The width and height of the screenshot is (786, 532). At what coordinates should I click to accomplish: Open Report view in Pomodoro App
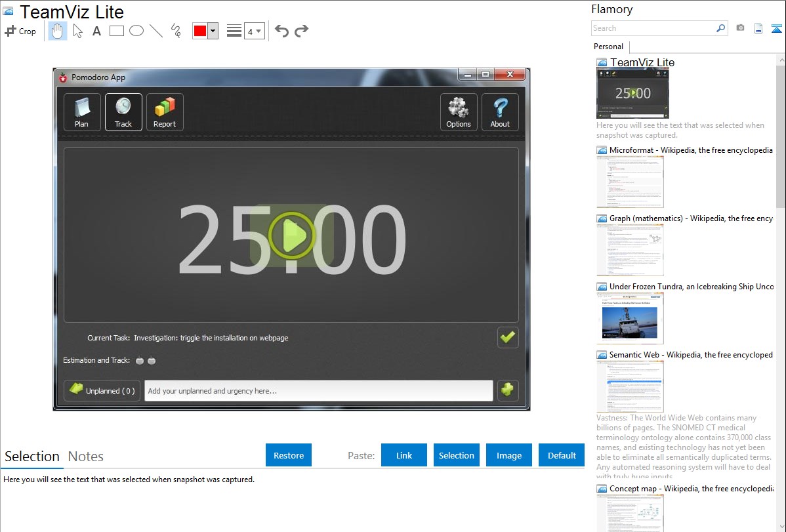[165, 112]
